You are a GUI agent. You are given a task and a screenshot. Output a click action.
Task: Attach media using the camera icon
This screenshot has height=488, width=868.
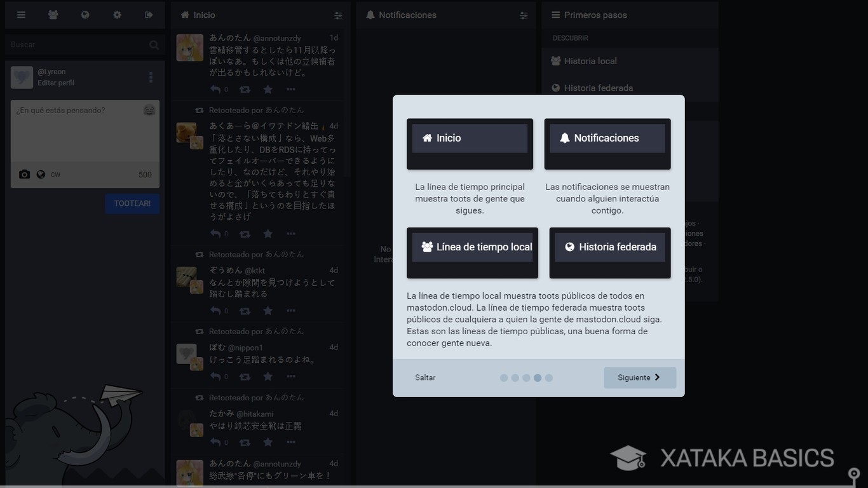[24, 173]
